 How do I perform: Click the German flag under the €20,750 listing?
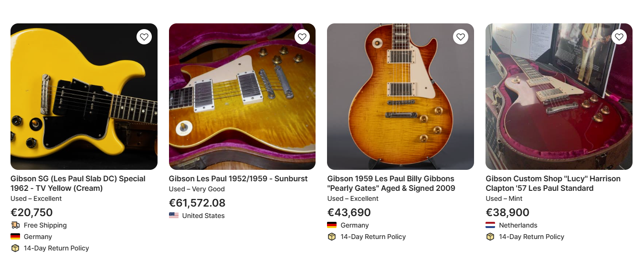point(15,237)
